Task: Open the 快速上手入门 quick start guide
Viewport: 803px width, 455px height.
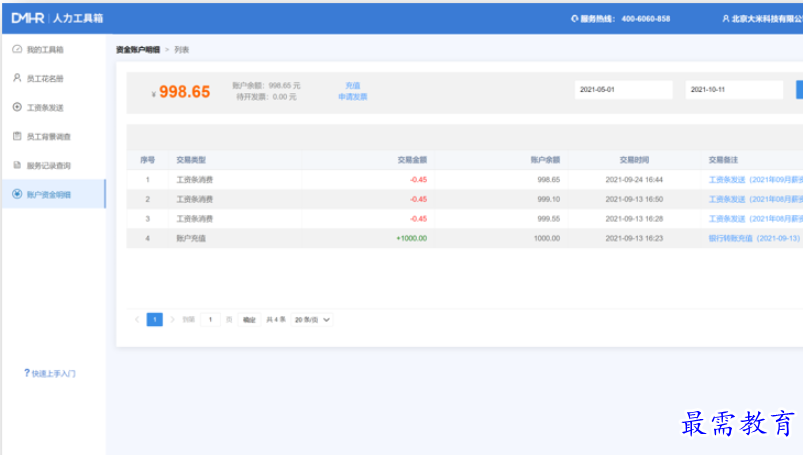Action: 50,373
